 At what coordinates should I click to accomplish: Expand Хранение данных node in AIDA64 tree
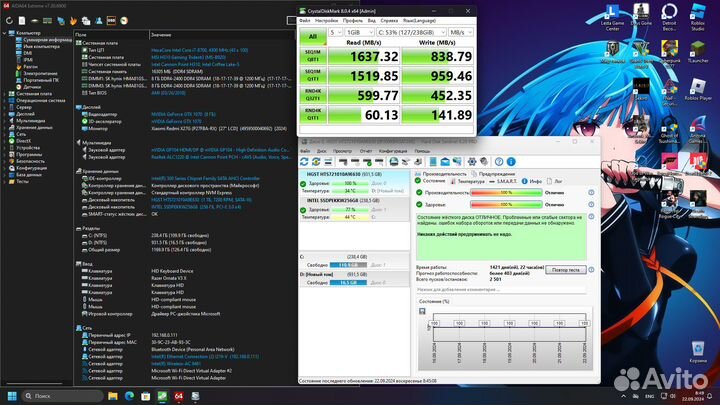5,128
